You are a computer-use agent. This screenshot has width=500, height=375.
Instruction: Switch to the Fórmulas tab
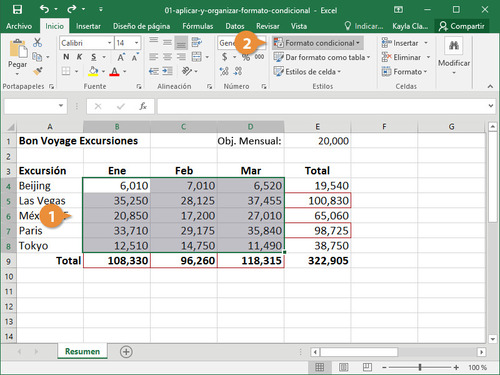pyautogui.click(x=198, y=26)
